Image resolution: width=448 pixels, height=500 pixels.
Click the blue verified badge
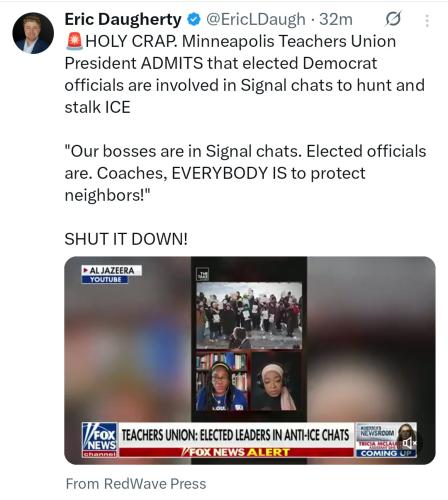(194, 19)
